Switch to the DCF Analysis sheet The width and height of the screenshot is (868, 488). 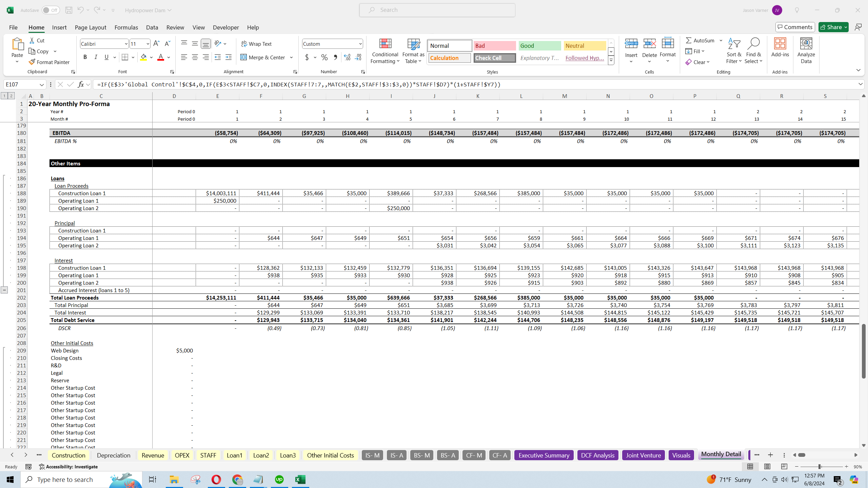597,455
